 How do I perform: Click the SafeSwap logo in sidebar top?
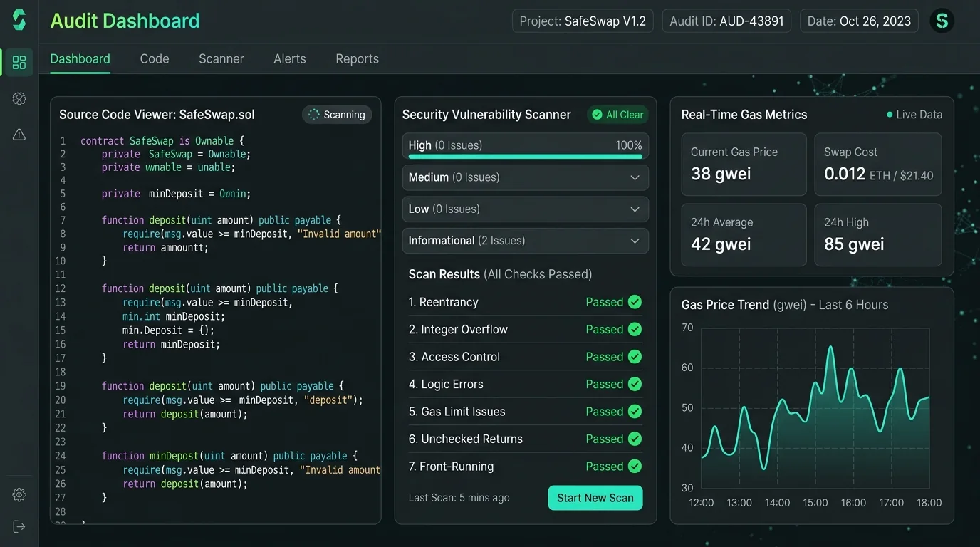coord(19,20)
